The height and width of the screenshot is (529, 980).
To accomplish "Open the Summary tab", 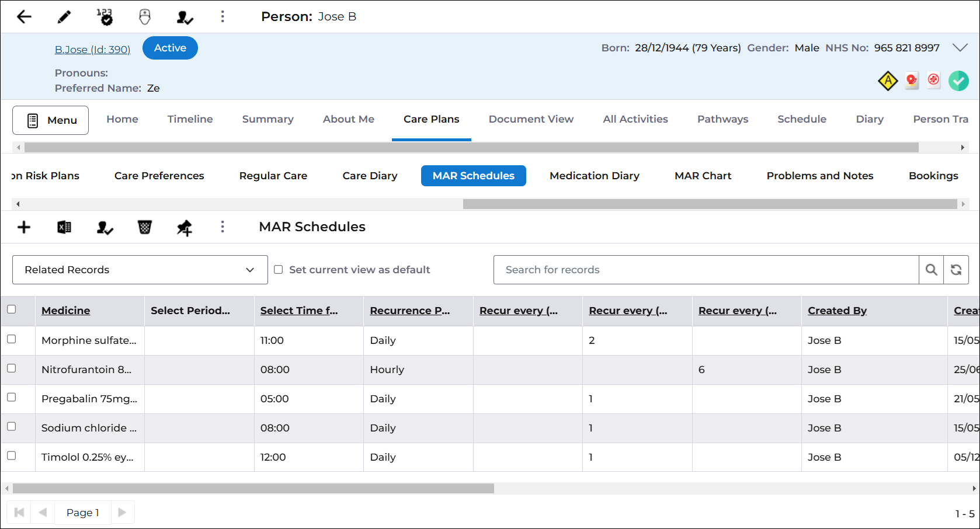I will pos(268,119).
